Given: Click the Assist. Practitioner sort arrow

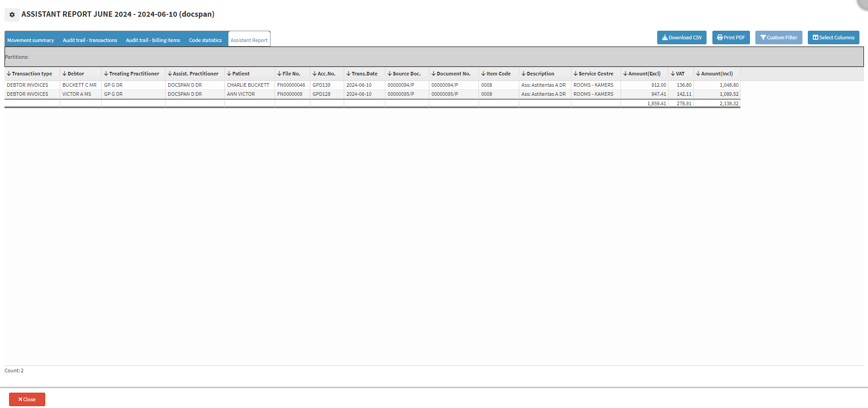Looking at the screenshot, I should tap(170, 74).
